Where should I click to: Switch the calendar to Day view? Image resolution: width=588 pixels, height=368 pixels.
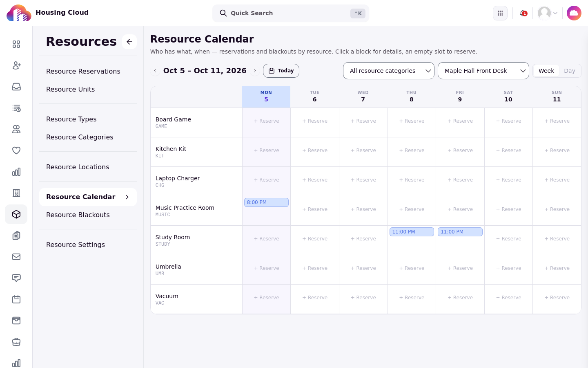(570, 71)
